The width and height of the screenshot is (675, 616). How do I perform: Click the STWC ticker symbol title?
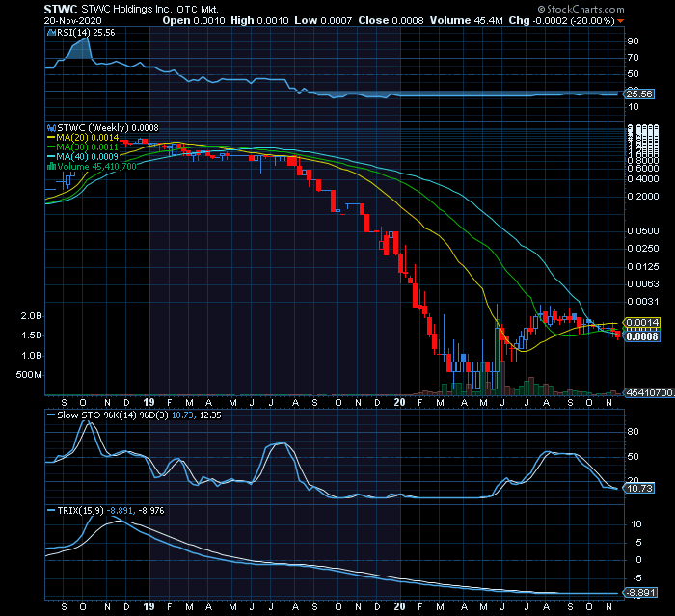click(61, 9)
